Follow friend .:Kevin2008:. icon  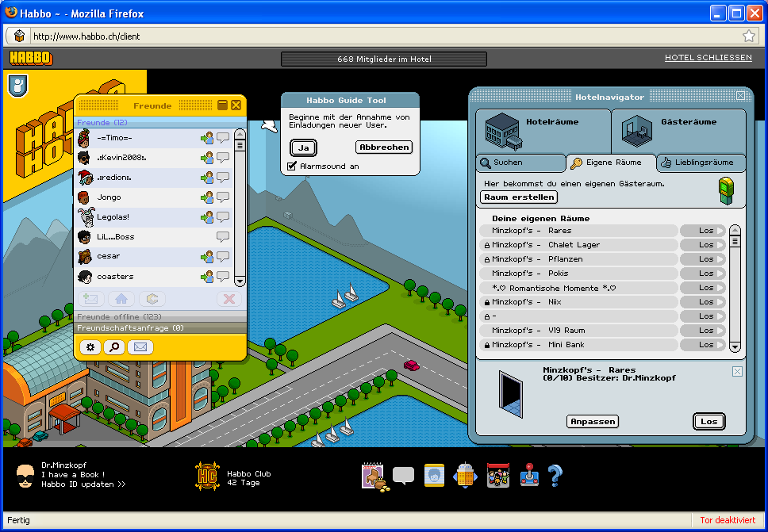(x=207, y=158)
